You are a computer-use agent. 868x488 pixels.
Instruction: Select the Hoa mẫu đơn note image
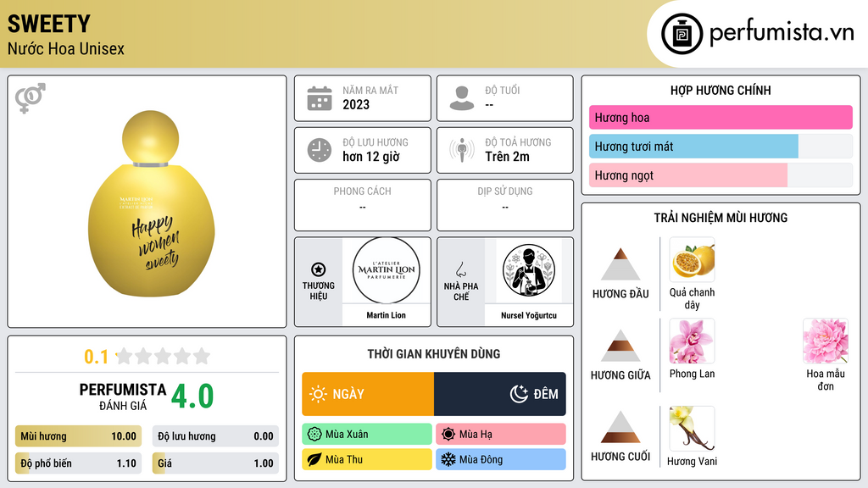826,341
